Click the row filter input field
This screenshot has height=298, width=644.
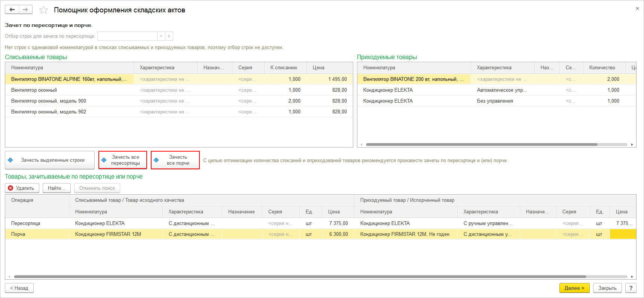tap(127, 36)
